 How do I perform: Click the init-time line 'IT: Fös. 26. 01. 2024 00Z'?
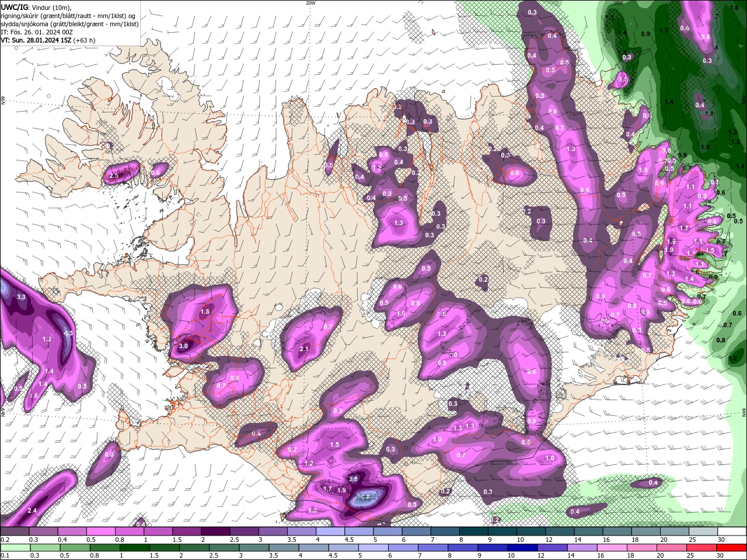point(37,32)
